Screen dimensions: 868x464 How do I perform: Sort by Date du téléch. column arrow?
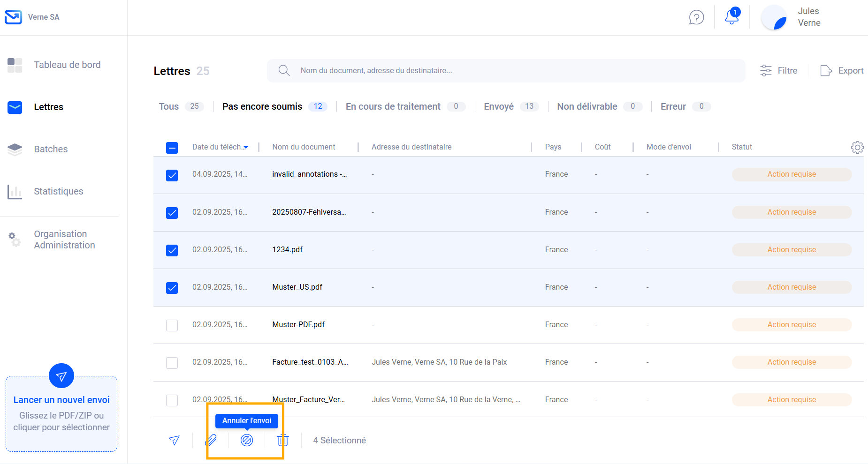(245, 148)
